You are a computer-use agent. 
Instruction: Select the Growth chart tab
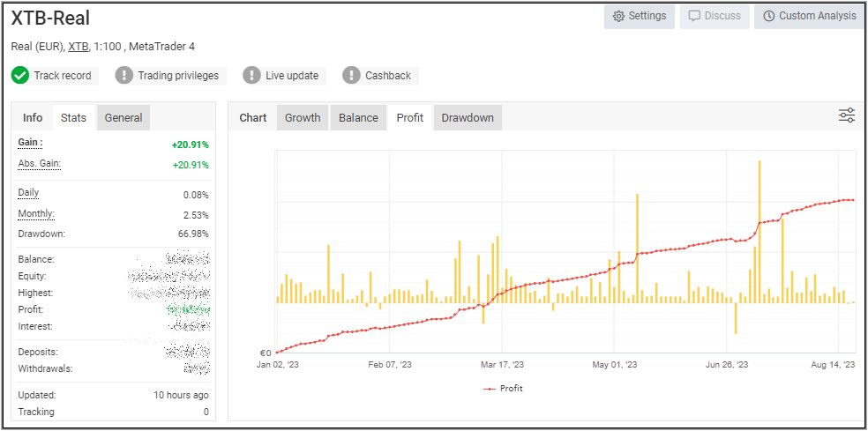point(303,118)
